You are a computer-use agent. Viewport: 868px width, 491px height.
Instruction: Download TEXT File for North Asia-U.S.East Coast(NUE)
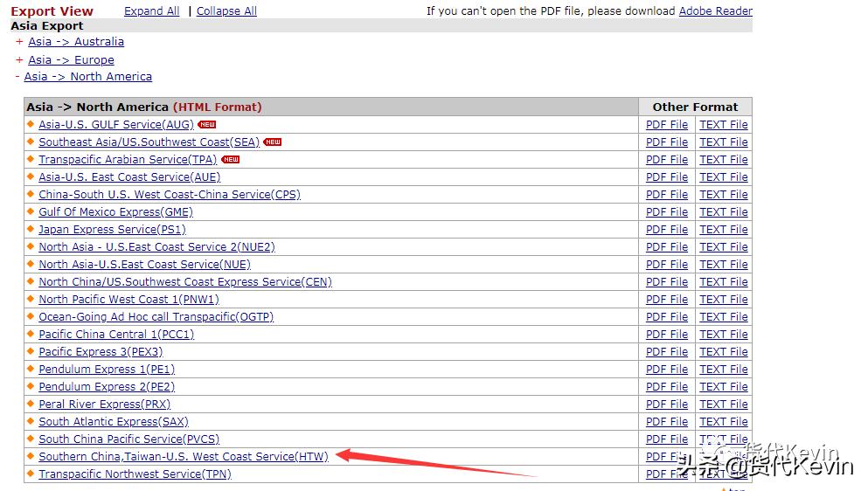[x=724, y=265]
